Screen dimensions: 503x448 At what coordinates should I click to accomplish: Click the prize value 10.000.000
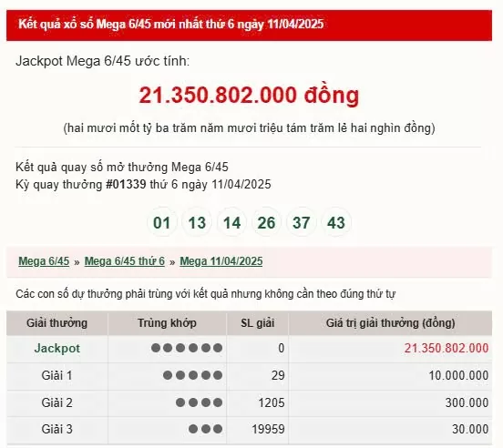point(458,375)
